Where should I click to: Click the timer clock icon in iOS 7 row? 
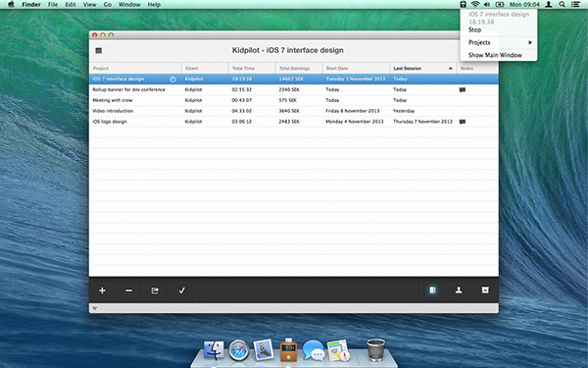[x=172, y=79]
